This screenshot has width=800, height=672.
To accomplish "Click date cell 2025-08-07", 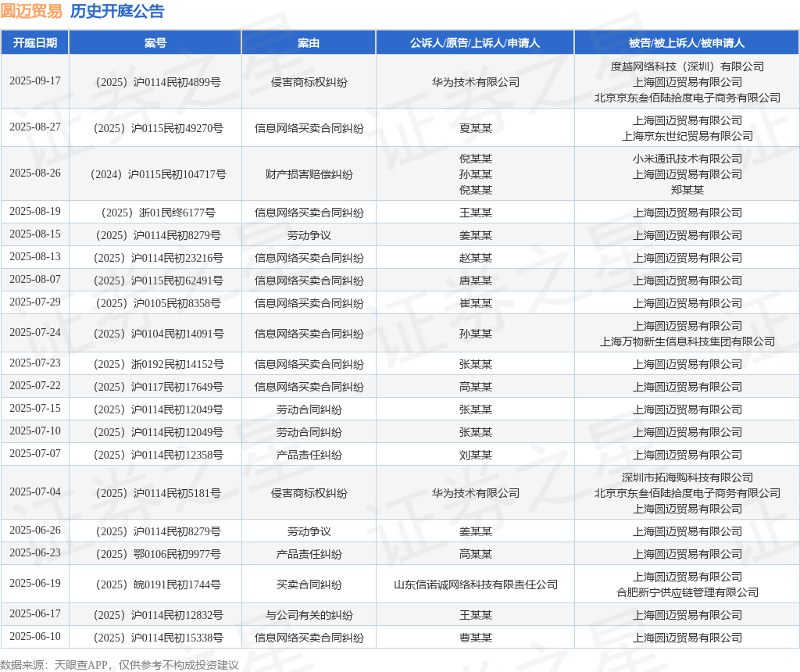I will click(35, 280).
